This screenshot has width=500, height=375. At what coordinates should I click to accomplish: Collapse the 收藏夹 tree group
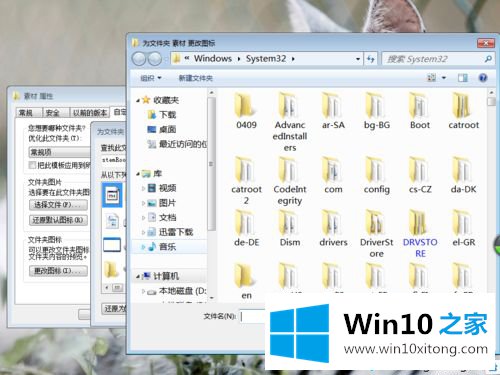click(138, 100)
